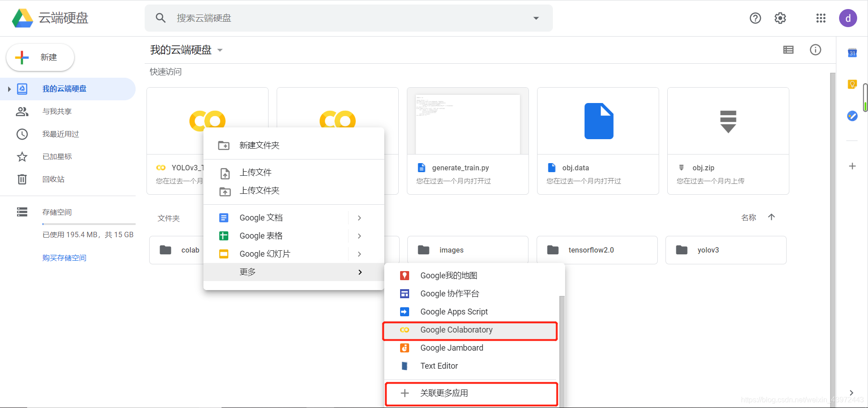Open the Tasks side panel icon
This screenshot has height=408, width=868.
coord(852,116)
